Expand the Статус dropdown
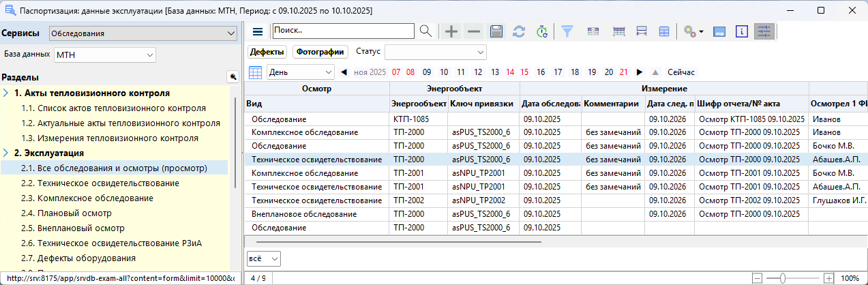The width and height of the screenshot is (868, 285). click(x=435, y=52)
